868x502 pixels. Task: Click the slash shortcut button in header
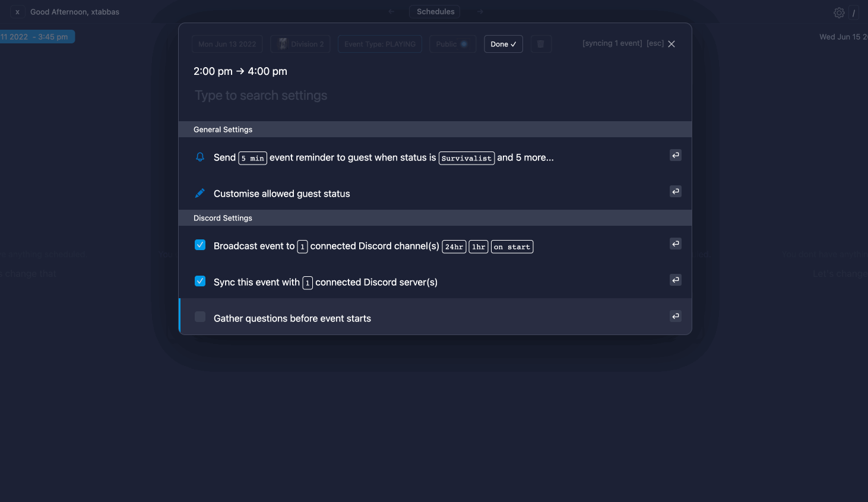(x=854, y=12)
